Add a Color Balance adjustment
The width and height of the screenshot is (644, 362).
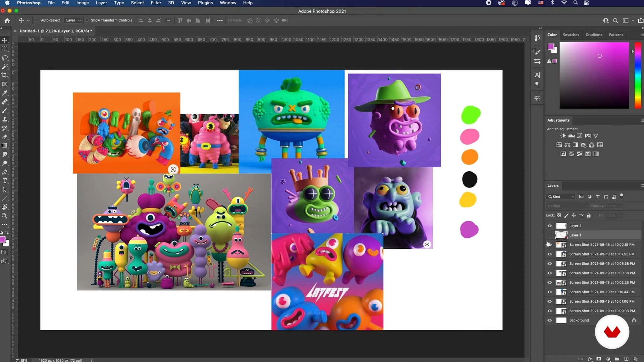click(x=567, y=145)
